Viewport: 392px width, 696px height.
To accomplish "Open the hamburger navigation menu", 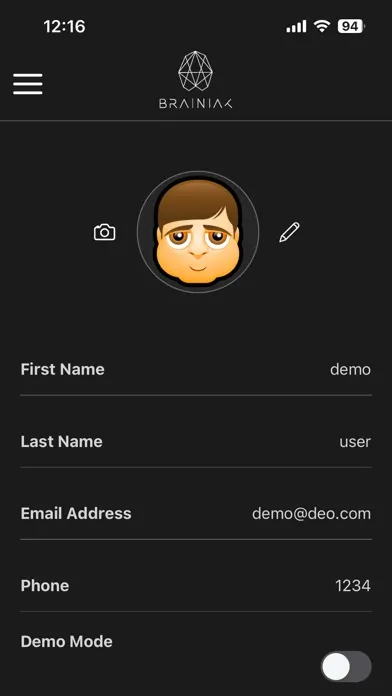I will click(x=28, y=84).
